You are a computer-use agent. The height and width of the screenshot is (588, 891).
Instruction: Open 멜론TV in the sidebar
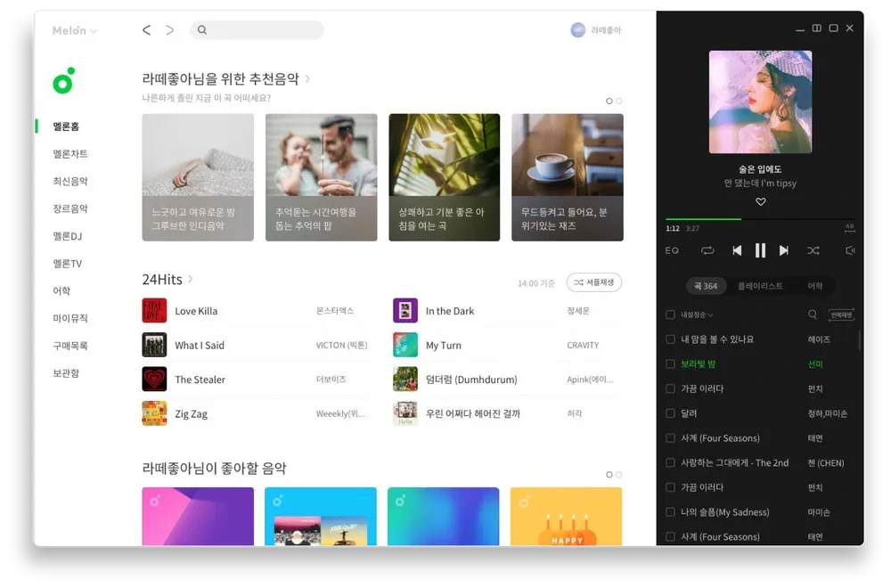pos(68,263)
